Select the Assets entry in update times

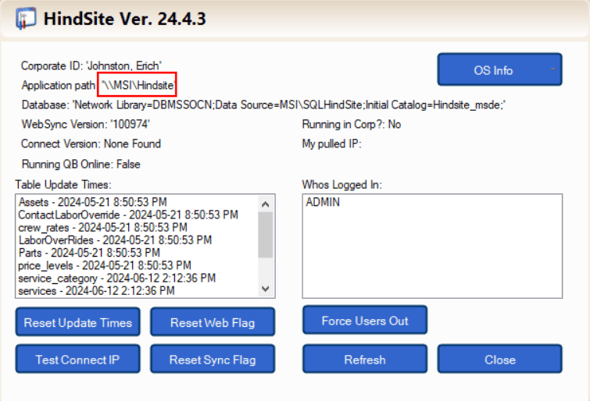click(93, 202)
